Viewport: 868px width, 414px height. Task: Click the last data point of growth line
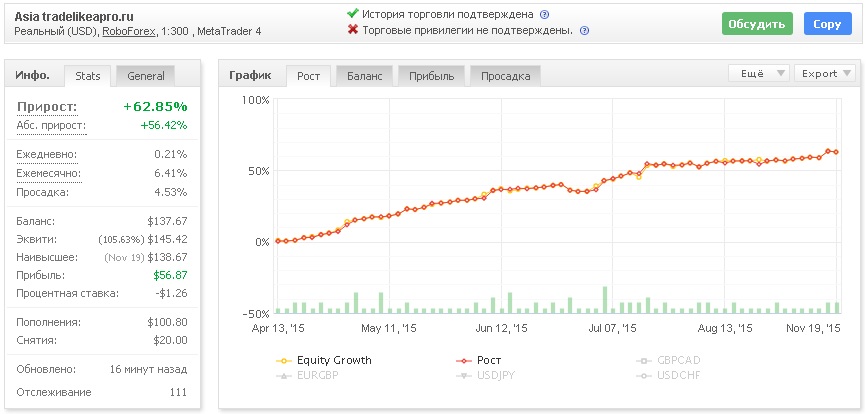coord(836,152)
